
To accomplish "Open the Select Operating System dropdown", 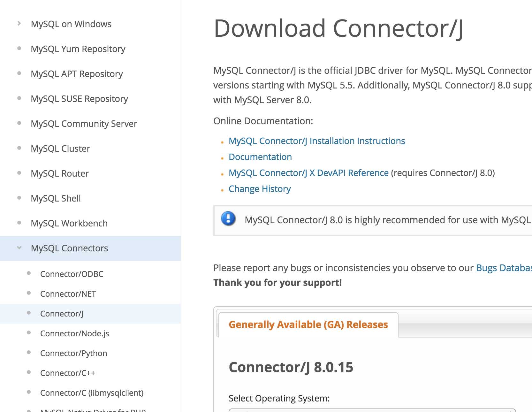I will point(372,410).
